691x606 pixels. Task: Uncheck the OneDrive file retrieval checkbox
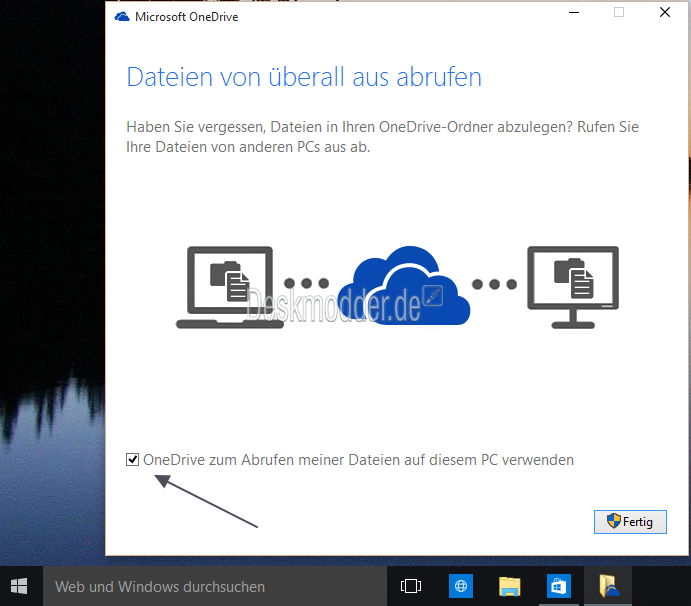(x=132, y=460)
